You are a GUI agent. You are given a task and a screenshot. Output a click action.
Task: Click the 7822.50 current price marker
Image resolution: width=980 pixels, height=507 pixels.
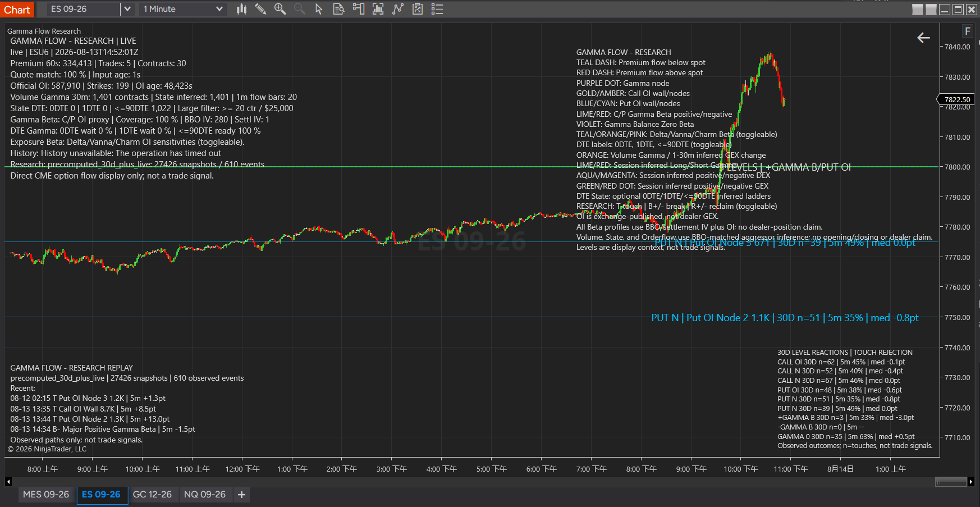pos(957,99)
